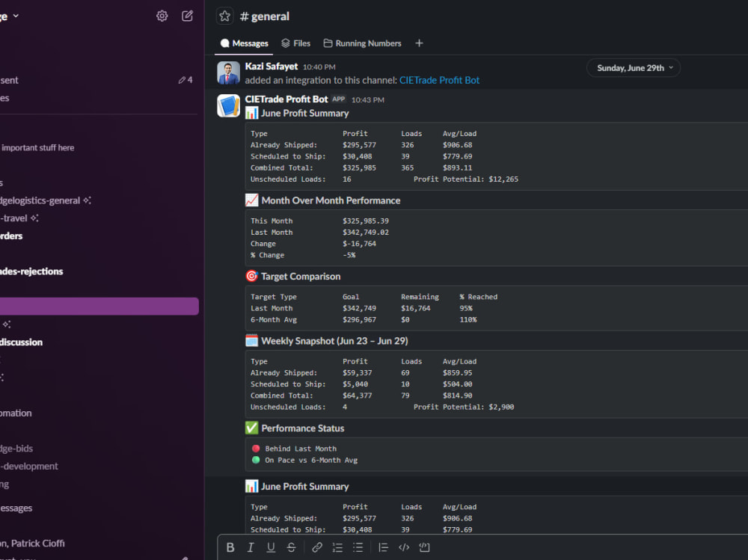Star the #general channel
Screen dimensions: 748x560
pos(224,16)
